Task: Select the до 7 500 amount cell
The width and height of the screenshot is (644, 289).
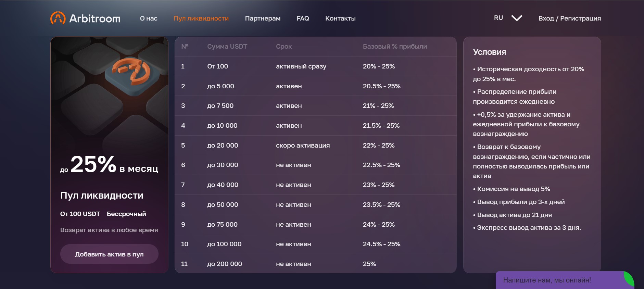Action: coord(220,106)
